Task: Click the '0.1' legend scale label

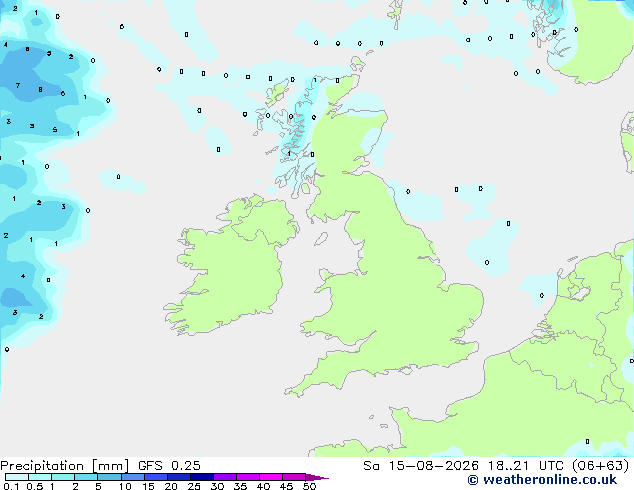Action: 11,486
